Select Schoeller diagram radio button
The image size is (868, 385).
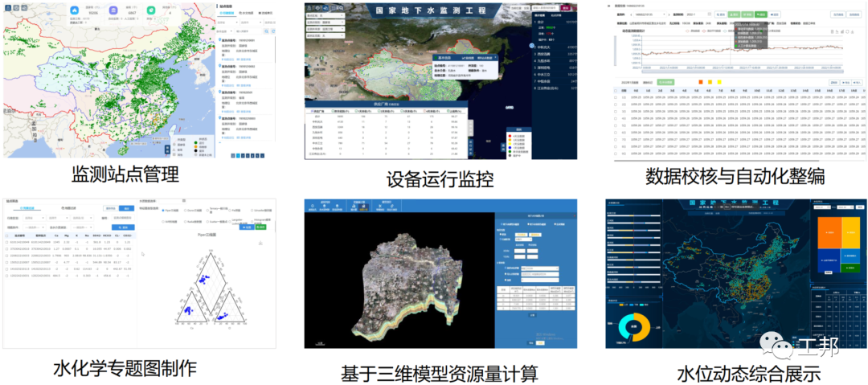point(252,211)
